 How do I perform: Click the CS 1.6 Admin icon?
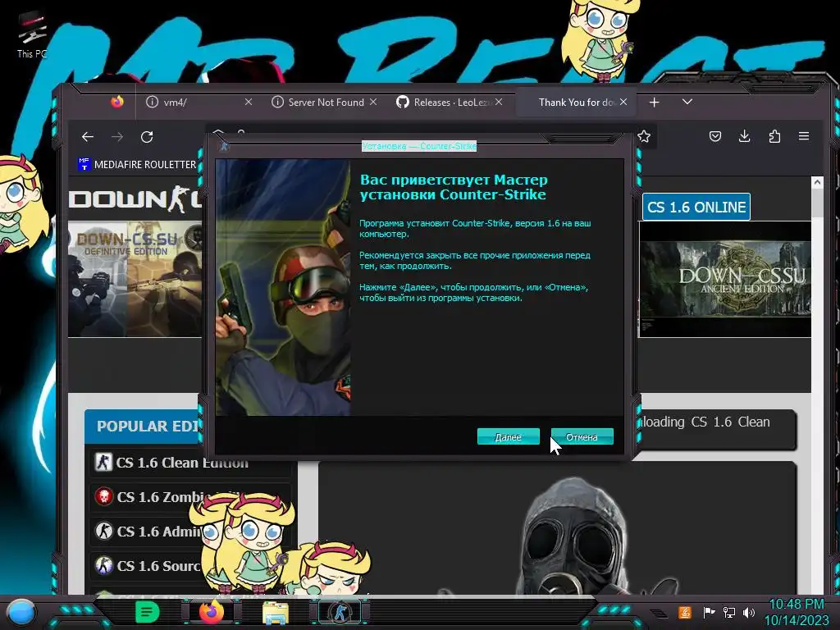click(103, 531)
